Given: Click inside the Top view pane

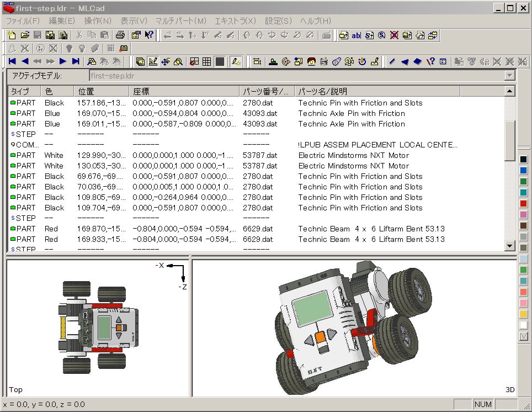Looking at the screenshot, I should 98,328.
